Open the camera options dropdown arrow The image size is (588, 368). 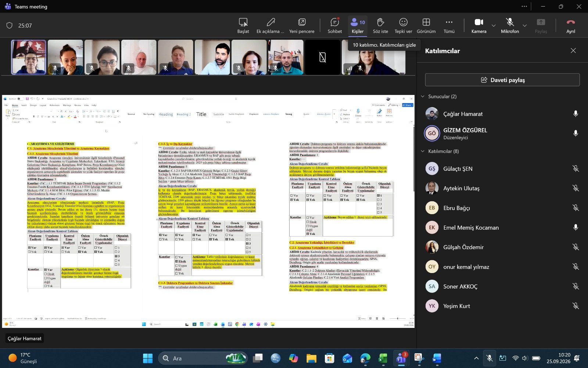tap(494, 26)
